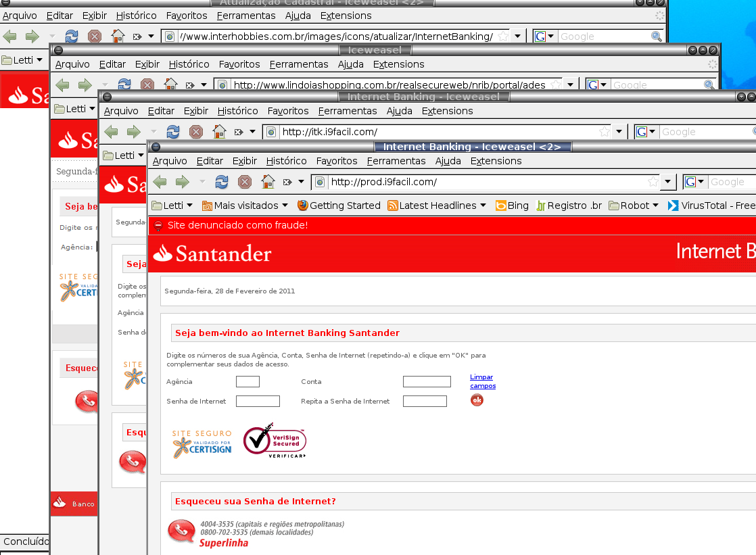This screenshot has height=555, width=756.
Task: Open URL history dropdown in itk.i9facil.com window
Action: 619,132
